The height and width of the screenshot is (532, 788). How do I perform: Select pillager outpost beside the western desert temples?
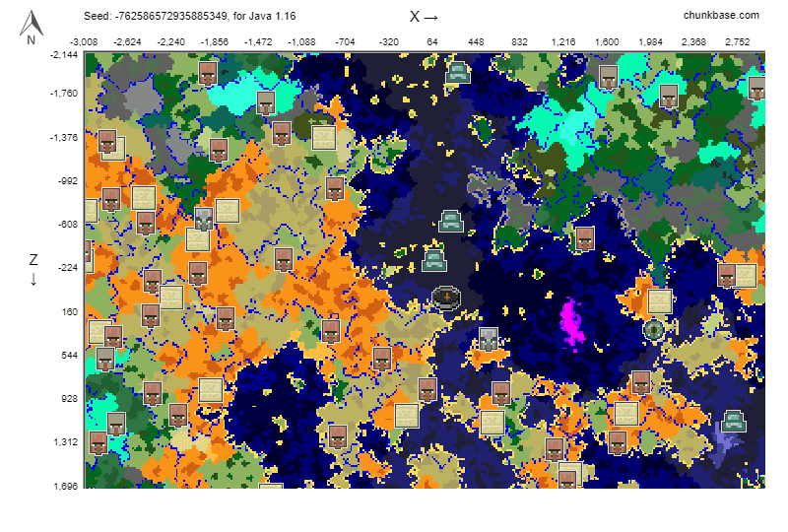[204, 220]
